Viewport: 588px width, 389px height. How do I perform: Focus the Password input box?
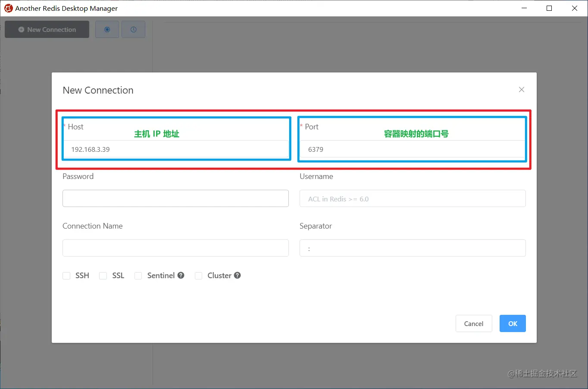[x=175, y=198]
